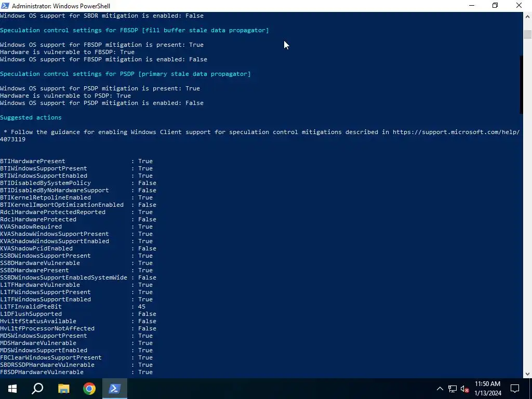Image resolution: width=532 pixels, height=399 pixels.
Task: Click the BTIKernelRetpolineEnabled row
Action: (x=76, y=197)
